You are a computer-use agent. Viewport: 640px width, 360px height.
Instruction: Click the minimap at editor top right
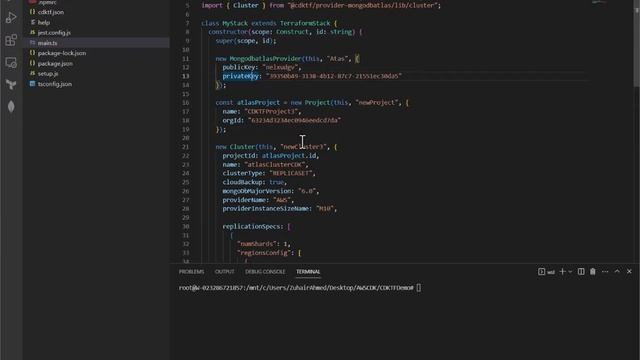[600, 2]
